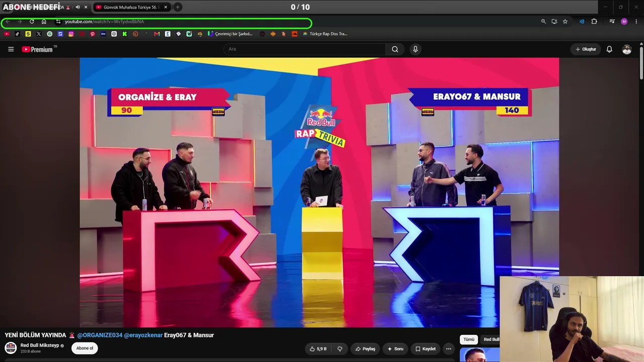Open the Gmail bookmark

coord(157,34)
